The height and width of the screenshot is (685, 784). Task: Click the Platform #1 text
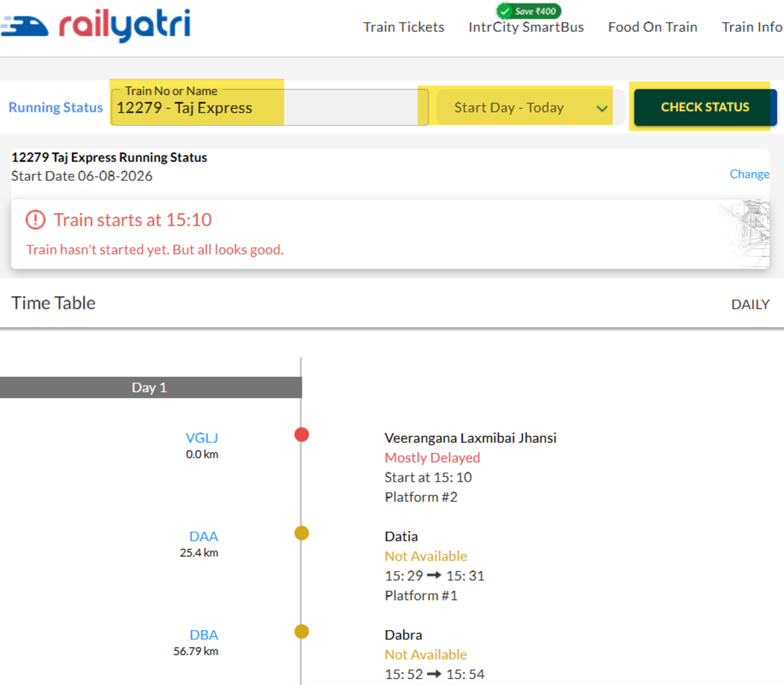tap(421, 595)
